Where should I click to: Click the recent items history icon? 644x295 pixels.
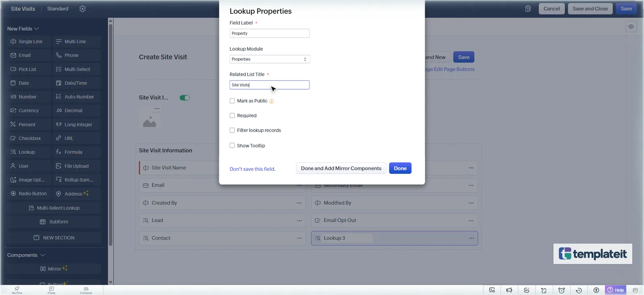[x=579, y=290]
